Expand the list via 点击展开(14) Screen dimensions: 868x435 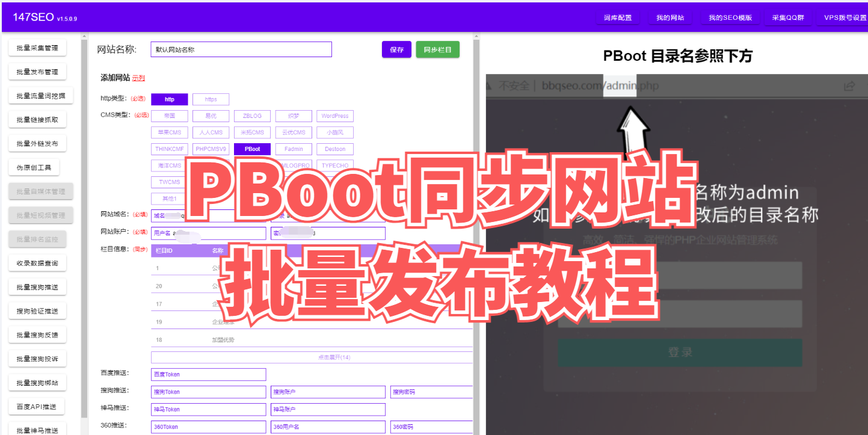312,357
